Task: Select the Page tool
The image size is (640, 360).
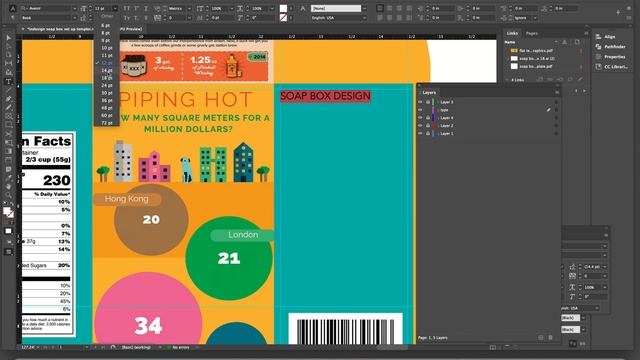Action: tap(9, 55)
